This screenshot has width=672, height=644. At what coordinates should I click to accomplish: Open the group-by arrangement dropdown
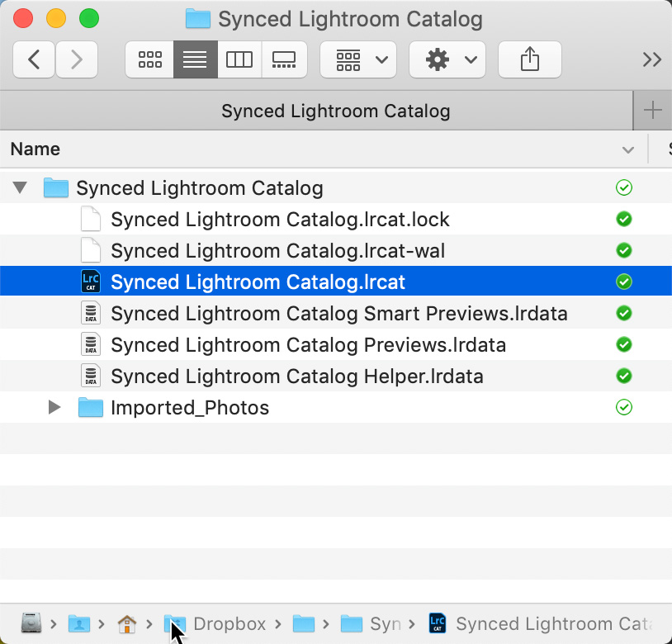point(358,59)
